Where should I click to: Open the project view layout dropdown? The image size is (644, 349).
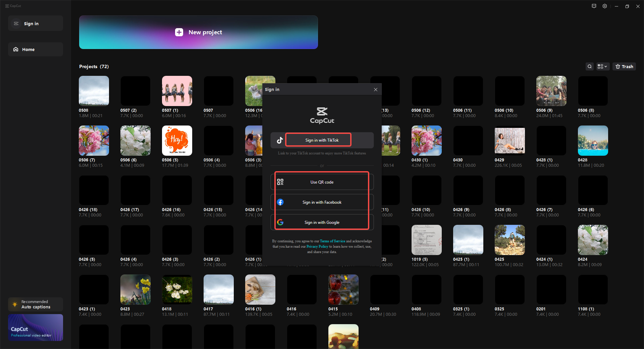pos(602,66)
